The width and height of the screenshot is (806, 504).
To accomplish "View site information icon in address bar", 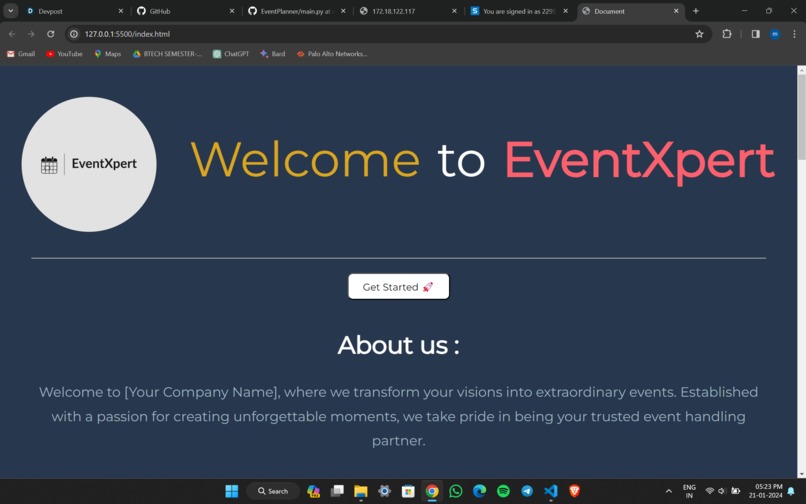I will (x=74, y=34).
